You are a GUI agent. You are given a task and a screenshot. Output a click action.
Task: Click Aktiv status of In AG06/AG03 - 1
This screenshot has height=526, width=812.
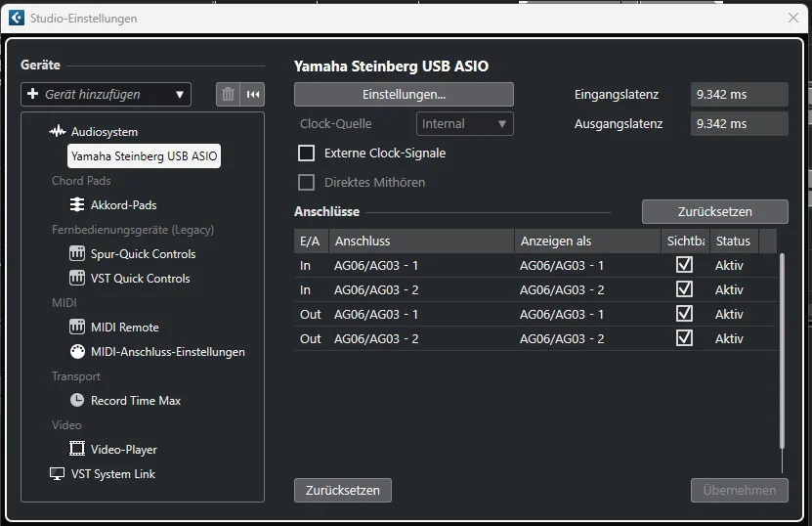729,265
